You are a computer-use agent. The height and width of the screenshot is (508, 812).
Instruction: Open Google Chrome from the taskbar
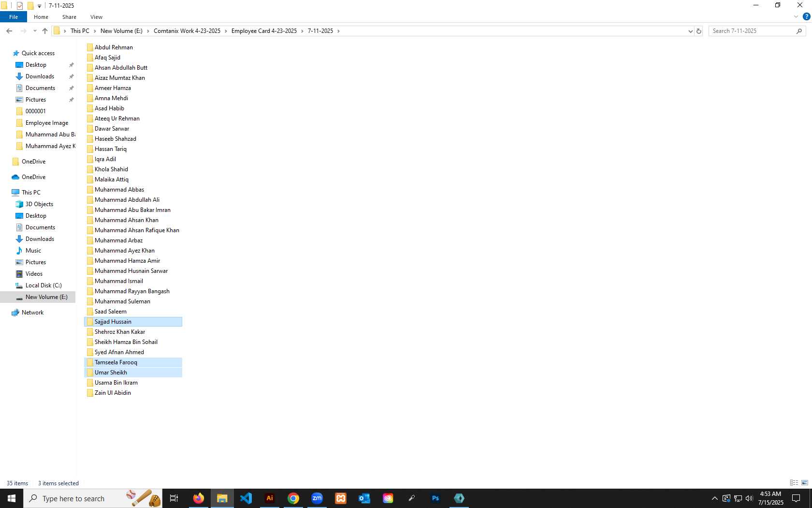tap(293, 498)
